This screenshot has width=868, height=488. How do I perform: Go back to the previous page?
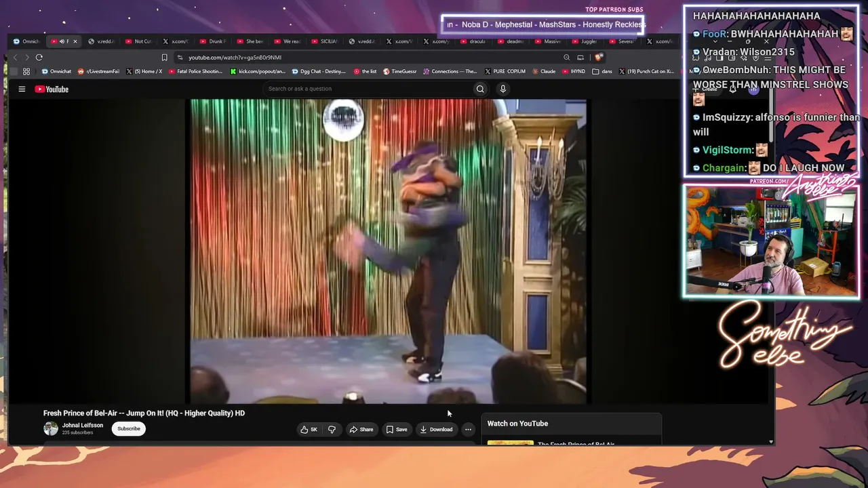coord(15,58)
